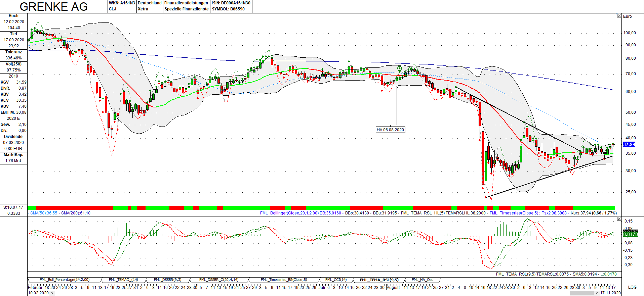
Task: Click the horizontal time scrollbar thumb
Action: point(582,293)
